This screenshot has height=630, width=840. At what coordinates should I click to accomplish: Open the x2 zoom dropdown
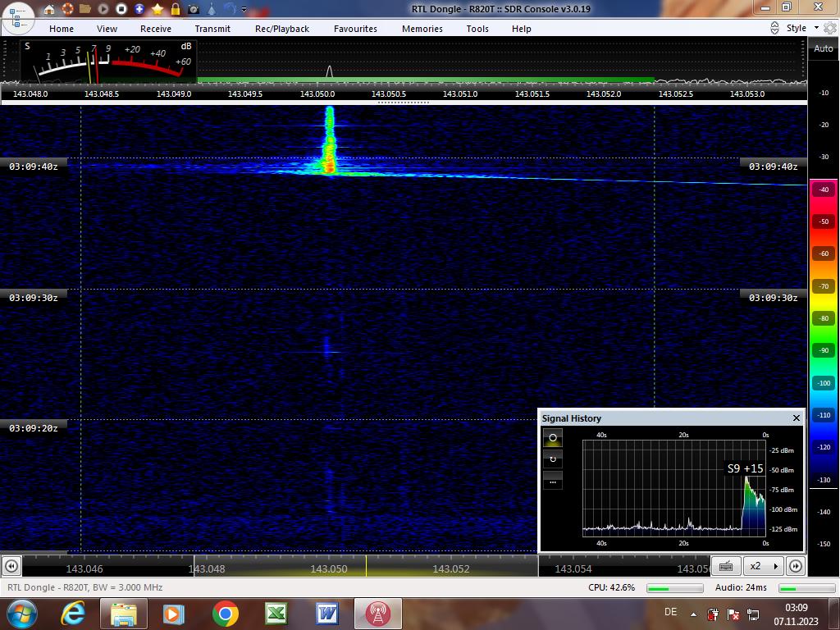click(x=764, y=566)
